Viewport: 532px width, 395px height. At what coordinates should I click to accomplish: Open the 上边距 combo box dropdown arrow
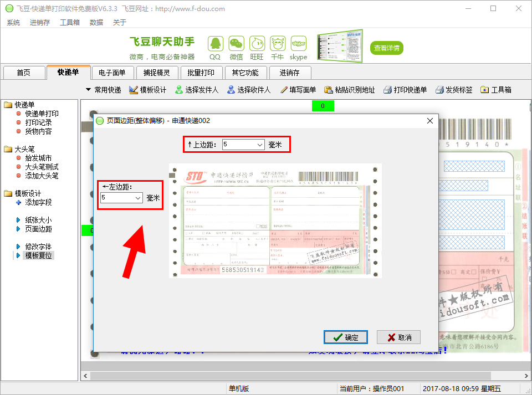point(260,145)
